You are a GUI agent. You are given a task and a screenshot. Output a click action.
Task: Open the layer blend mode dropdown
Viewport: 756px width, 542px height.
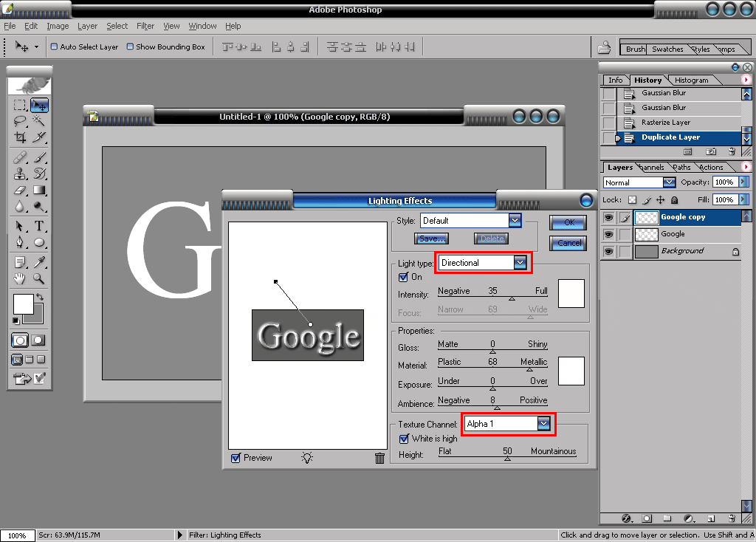(x=669, y=182)
